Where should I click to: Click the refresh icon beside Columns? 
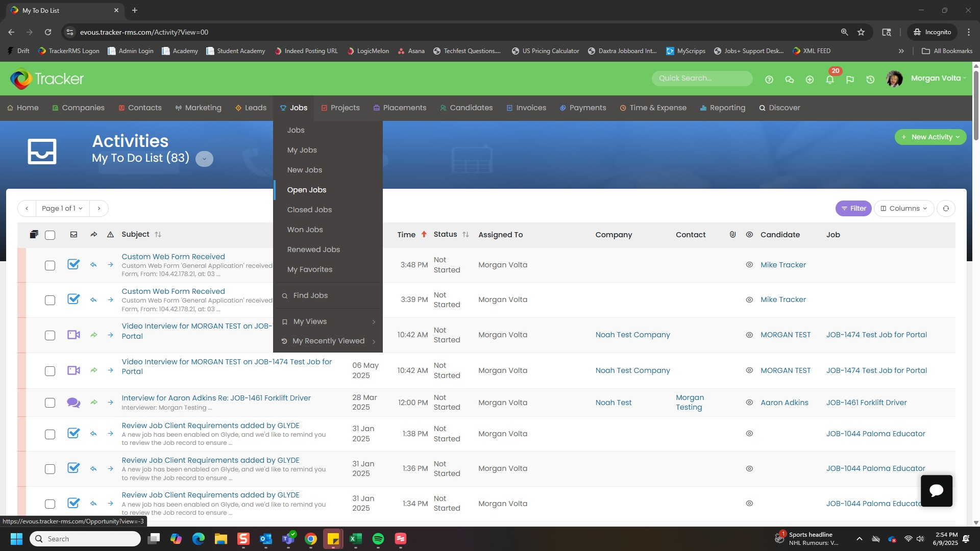coord(946,208)
